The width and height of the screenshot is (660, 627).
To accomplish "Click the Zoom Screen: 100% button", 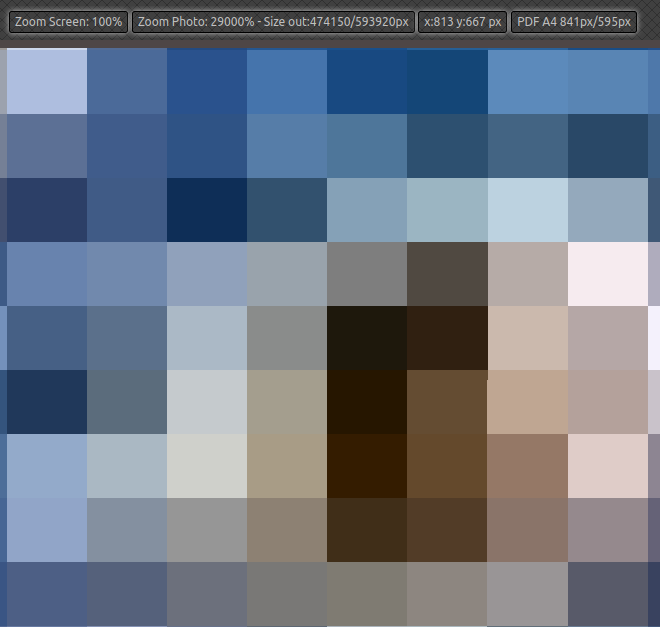I will (68, 22).
